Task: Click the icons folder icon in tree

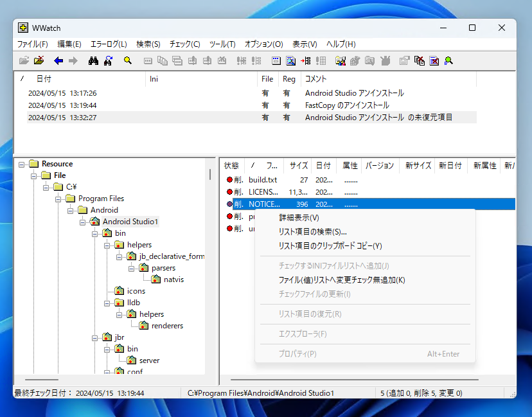Action: point(119,291)
